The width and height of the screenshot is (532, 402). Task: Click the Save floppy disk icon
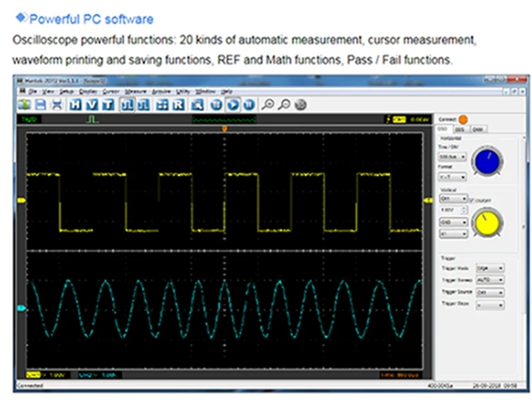(x=40, y=104)
